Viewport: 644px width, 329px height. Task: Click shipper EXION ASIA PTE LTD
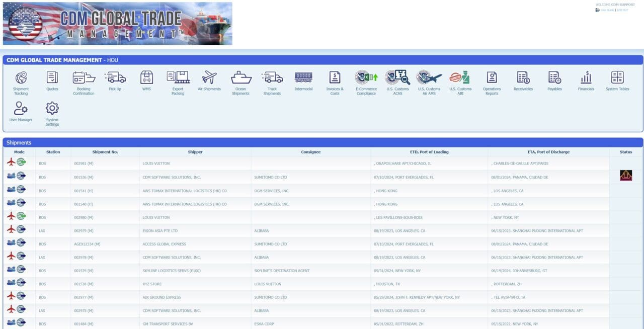[x=160, y=231]
